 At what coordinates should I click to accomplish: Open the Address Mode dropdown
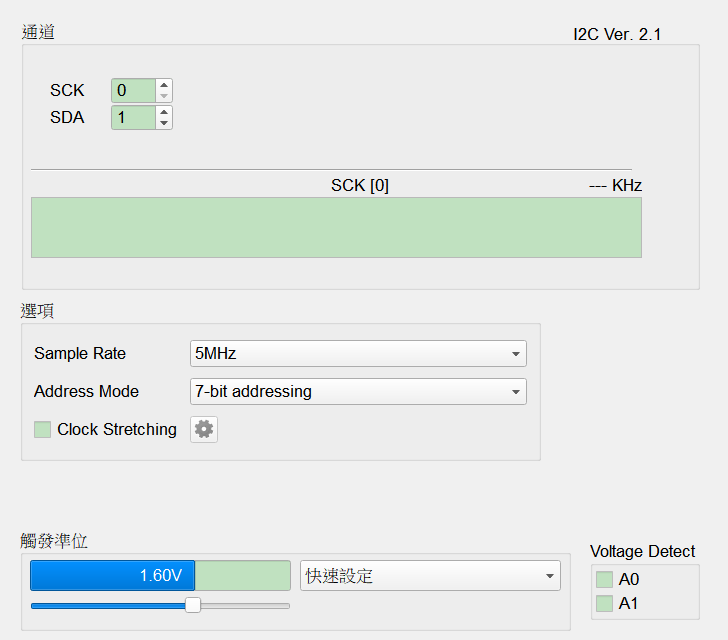(358, 392)
